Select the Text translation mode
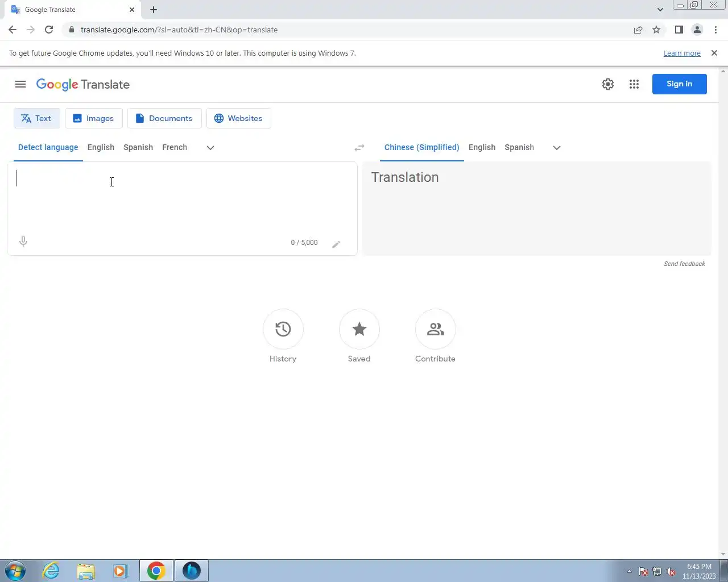Viewport: 728px width, 582px height. tap(36, 118)
